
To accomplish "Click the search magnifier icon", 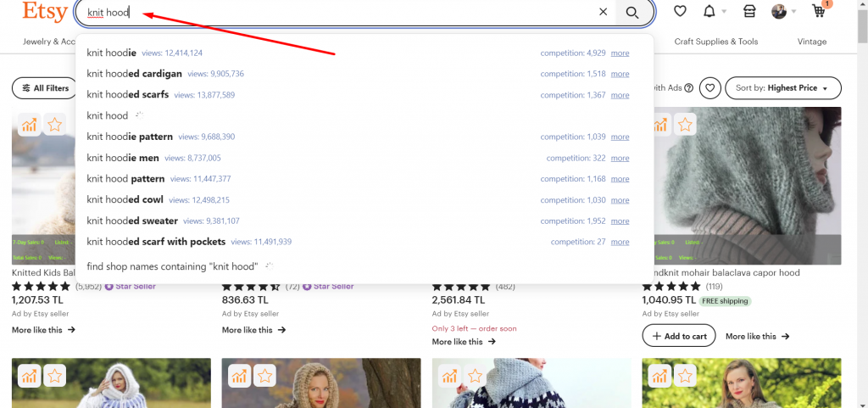I will 632,12.
